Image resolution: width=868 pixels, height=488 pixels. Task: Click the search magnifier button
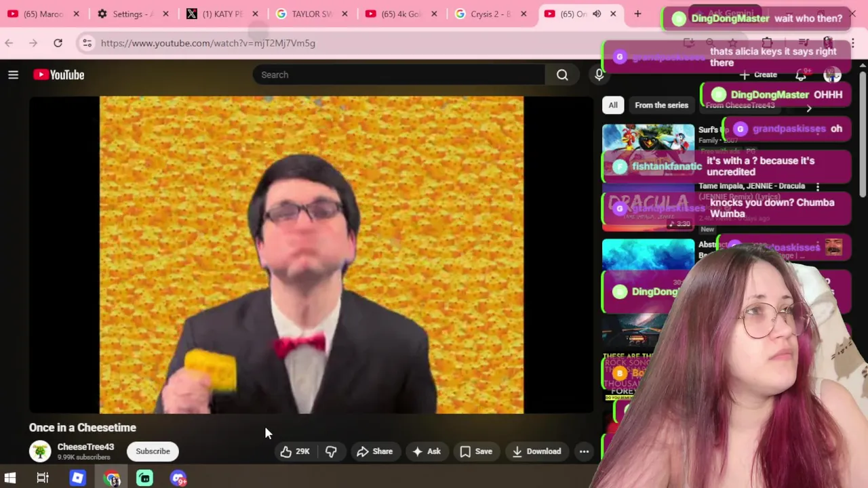(x=562, y=75)
